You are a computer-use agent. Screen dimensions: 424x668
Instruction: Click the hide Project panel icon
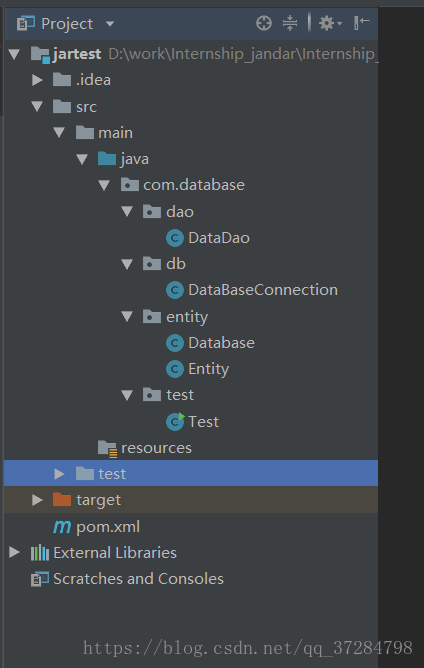[361, 23]
